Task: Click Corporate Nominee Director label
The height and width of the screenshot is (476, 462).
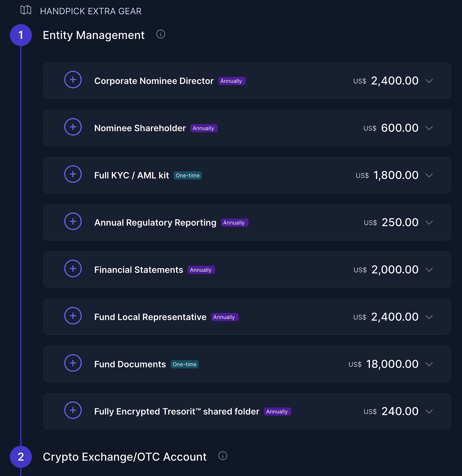Action: (154, 81)
